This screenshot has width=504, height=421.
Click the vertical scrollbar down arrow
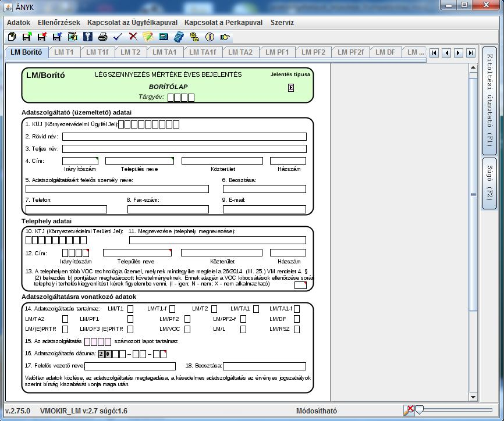point(473,397)
